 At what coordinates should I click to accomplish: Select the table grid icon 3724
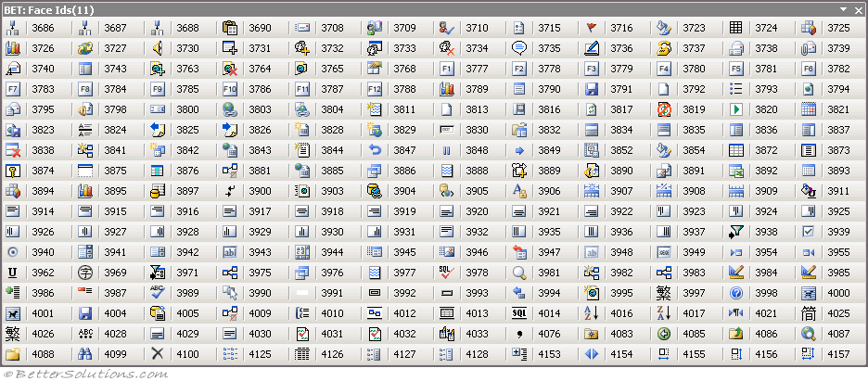pos(736,28)
